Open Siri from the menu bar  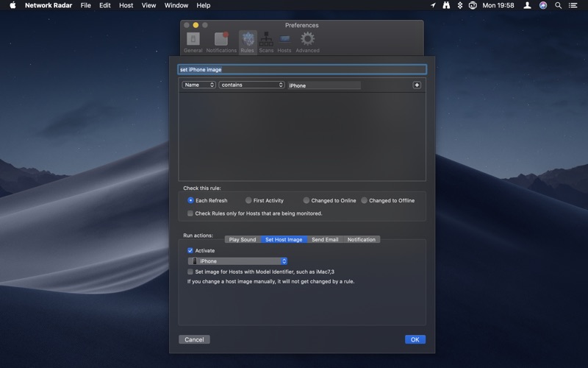543,5
